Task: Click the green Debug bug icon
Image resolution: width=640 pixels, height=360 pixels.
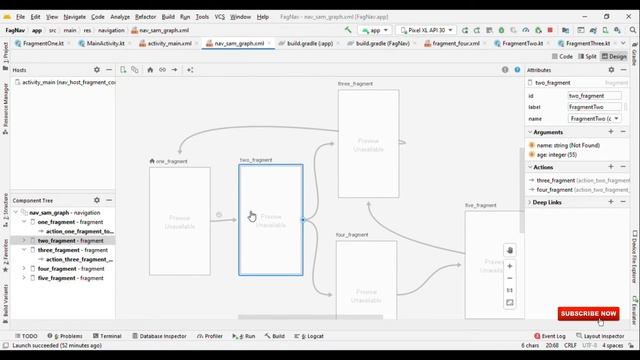Action: coord(501,30)
